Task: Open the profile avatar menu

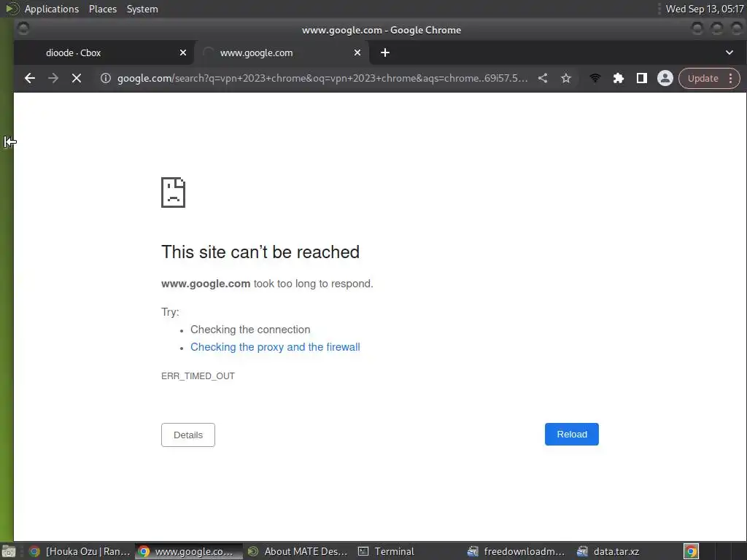Action: tap(665, 78)
